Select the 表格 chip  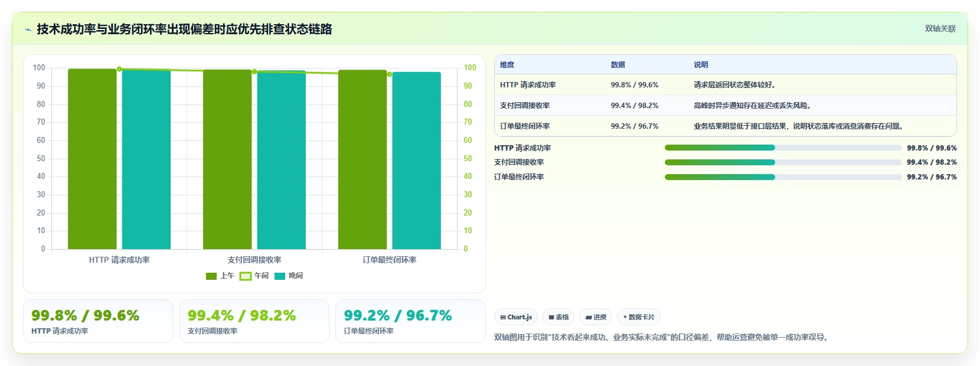click(x=558, y=317)
